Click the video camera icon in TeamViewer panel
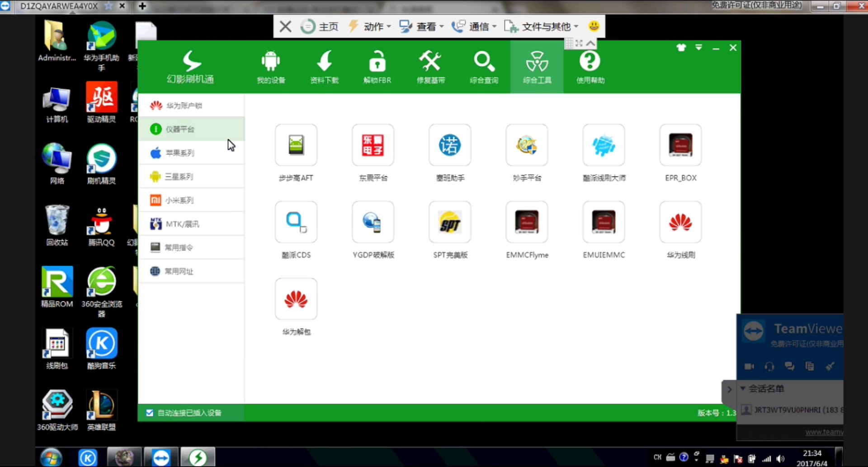 (x=749, y=367)
